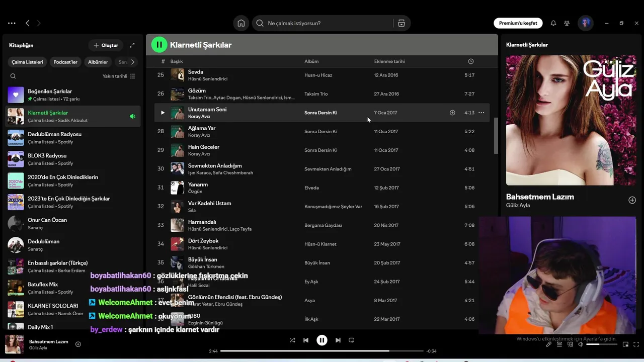This screenshot has width=644, height=362.
Task: Click the track list vertical scrollbar
Action: tap(496, 136)
